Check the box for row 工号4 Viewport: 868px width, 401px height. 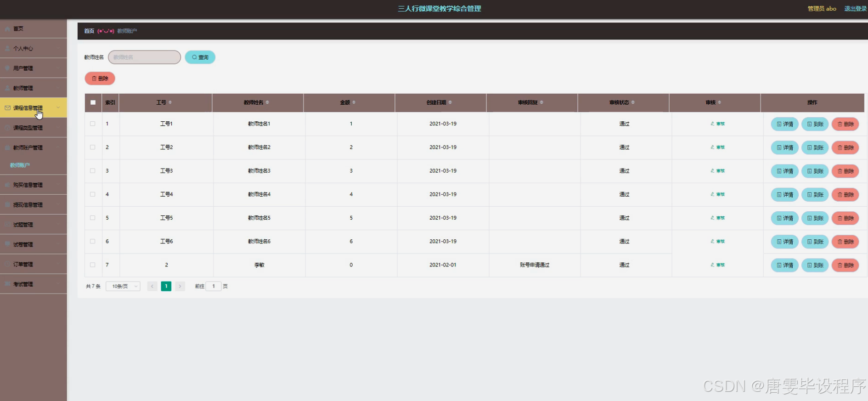click(x=93, y=194)
